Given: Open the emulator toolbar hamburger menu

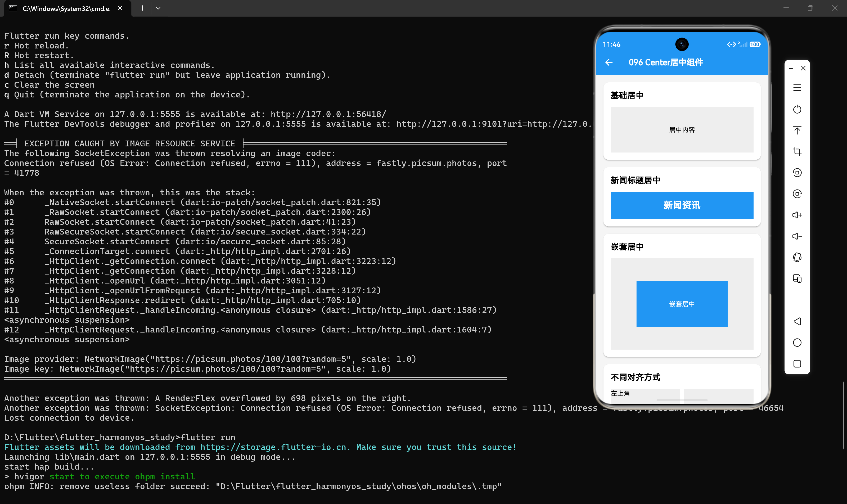Looking at the screenshot, I should point(797,88).
